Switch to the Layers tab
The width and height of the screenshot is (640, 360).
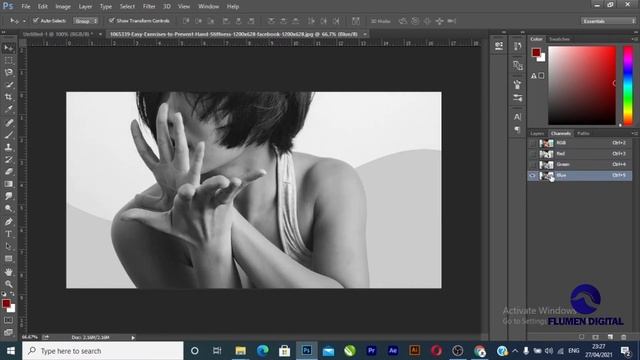coord(537,133)
